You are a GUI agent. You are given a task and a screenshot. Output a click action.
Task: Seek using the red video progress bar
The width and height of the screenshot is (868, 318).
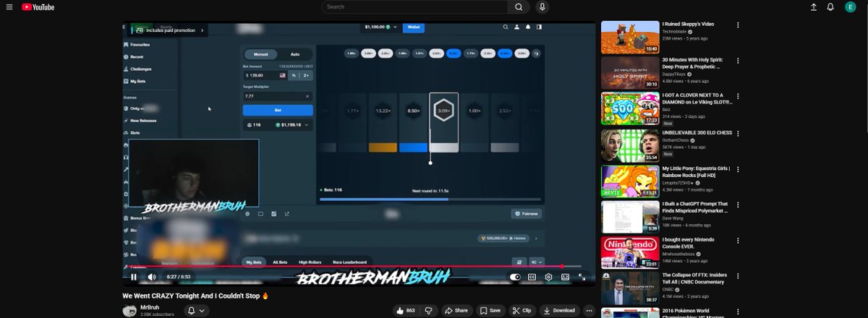(359, 266)
